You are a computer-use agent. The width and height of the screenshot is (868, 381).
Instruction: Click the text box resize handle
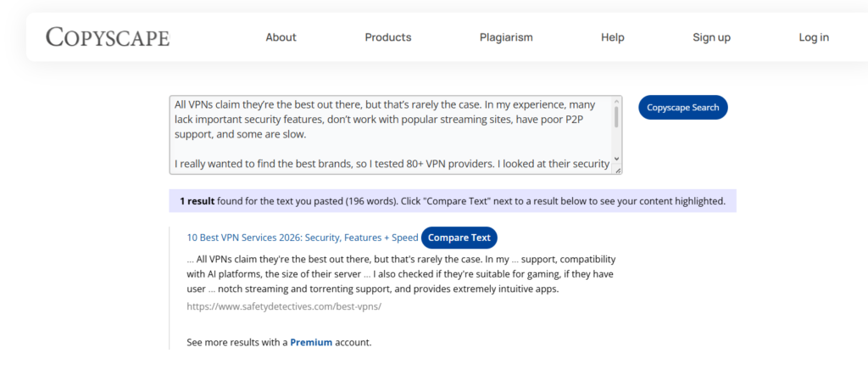pyautogui.click(x=618, y=171)
